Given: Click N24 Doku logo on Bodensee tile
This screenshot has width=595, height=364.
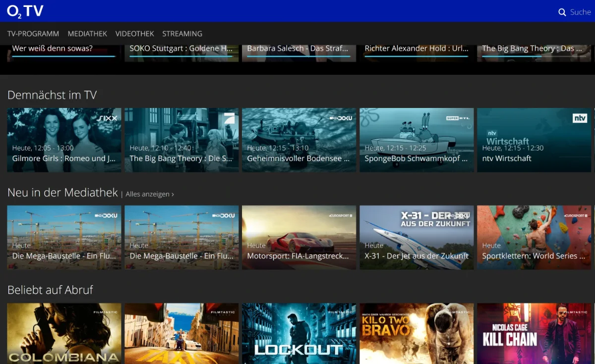Looking at the screenshot, I should [x=341, y=118].
